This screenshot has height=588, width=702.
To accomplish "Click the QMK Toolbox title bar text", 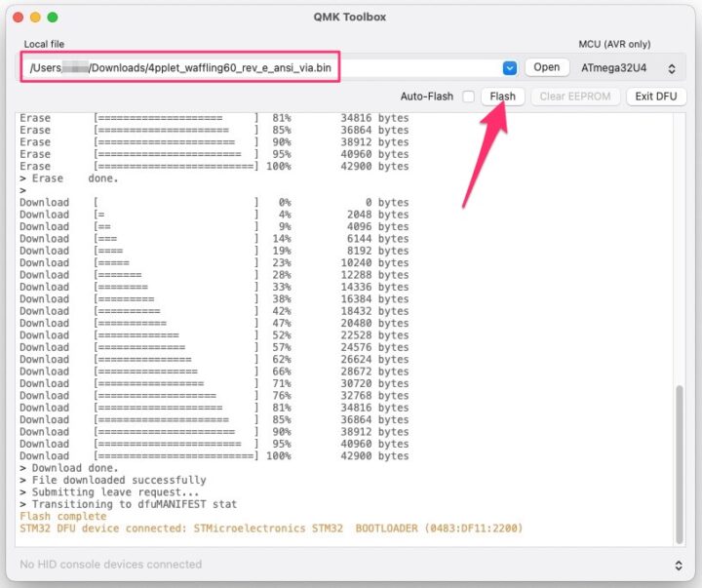I will (x=350, y=18).
